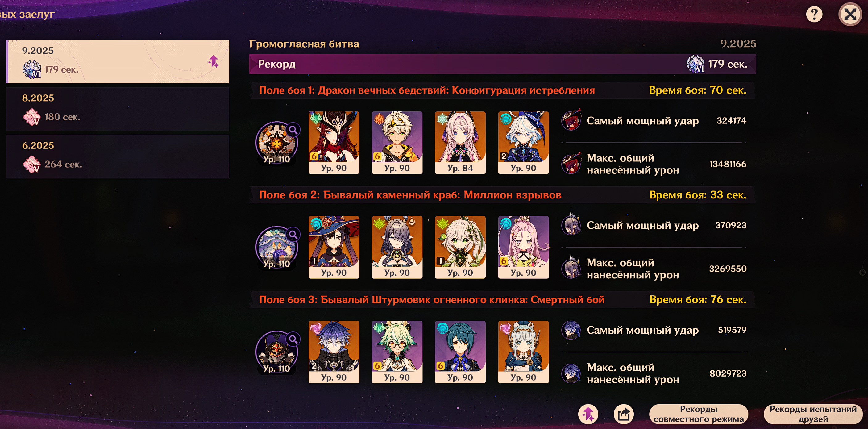Click the Рекорд bar showing 179 сек.
Viewport: 868px width, 429px height.
tap(502, 64)
